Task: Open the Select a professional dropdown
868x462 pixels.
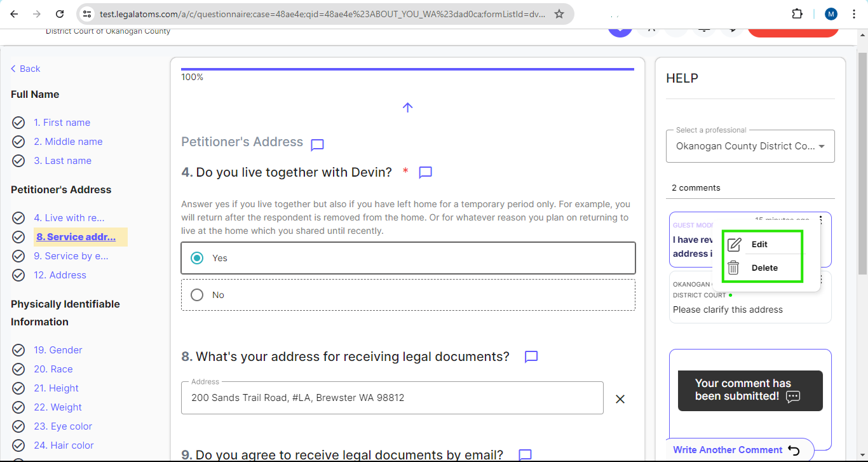Action: click(750, 146)
